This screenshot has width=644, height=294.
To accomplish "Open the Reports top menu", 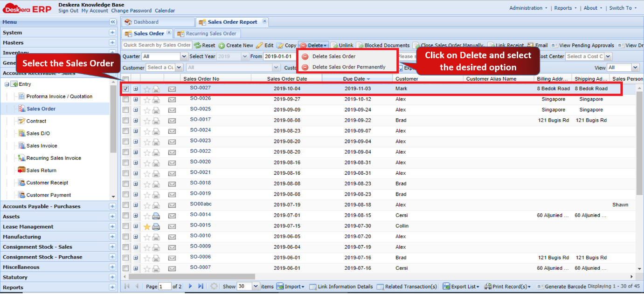I will click(x=565, y=8).
